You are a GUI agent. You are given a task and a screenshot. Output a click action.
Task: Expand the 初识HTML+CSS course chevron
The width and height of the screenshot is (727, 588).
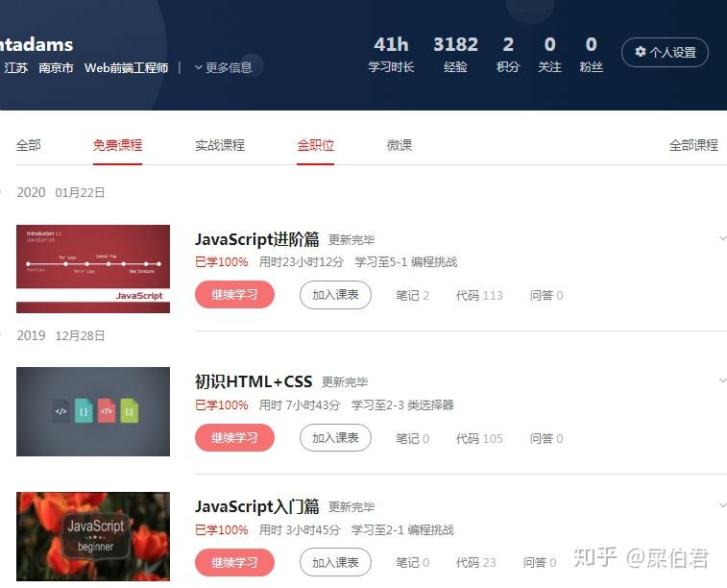tap(722, 380)
